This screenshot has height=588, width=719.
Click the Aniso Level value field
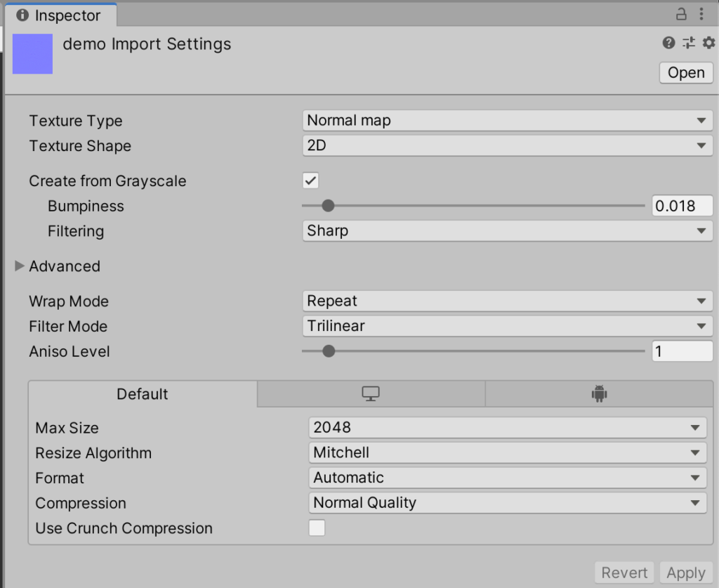click(682, 351)
